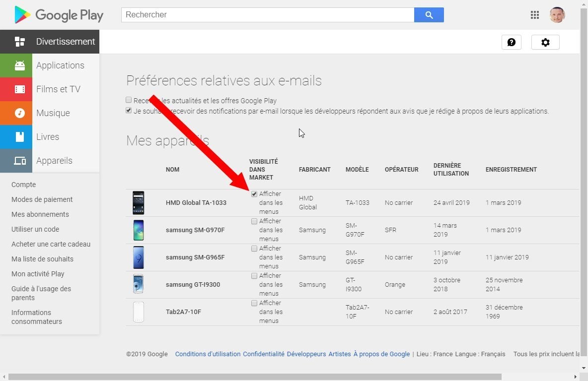Open the Livres section
The height and width of the screenshot is (381, 588).
48,137
